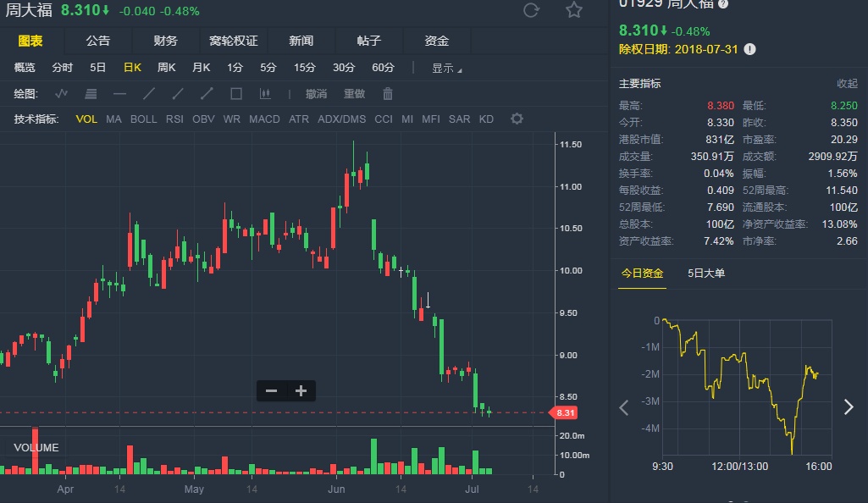Toggle the MACD indicator
The image size is (868, 503).
[264, 119]
